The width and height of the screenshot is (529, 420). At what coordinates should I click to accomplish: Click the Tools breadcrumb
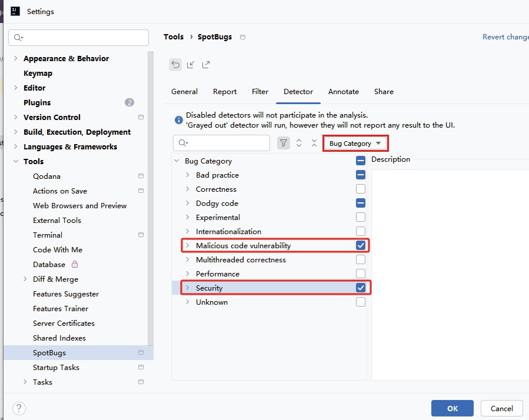coord(174,37)
